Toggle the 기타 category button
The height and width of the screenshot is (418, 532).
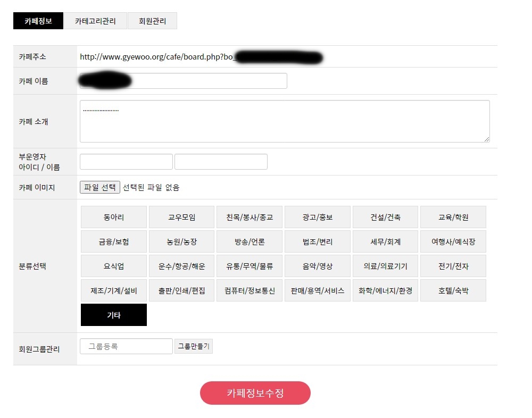point(114,315)
